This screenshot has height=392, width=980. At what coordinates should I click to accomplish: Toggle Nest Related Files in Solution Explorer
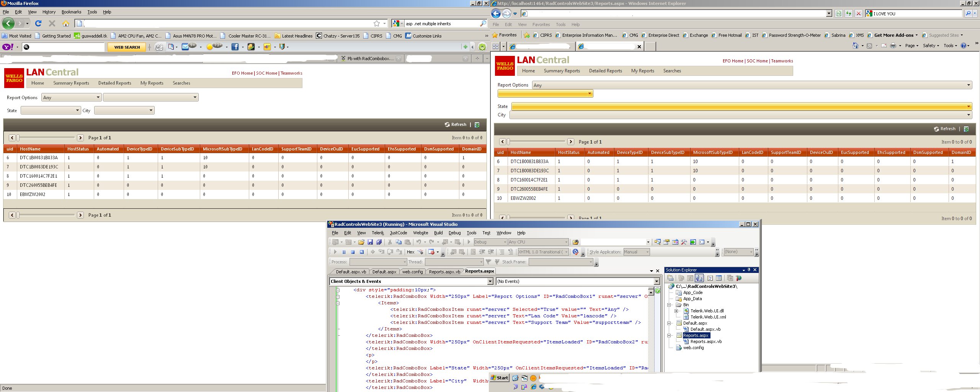tap(699, 278)
